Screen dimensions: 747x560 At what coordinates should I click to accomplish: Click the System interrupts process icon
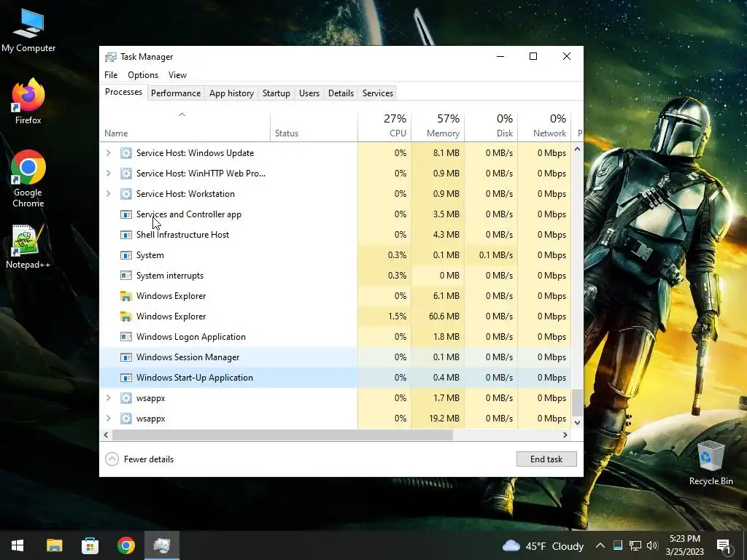[125, 276]
